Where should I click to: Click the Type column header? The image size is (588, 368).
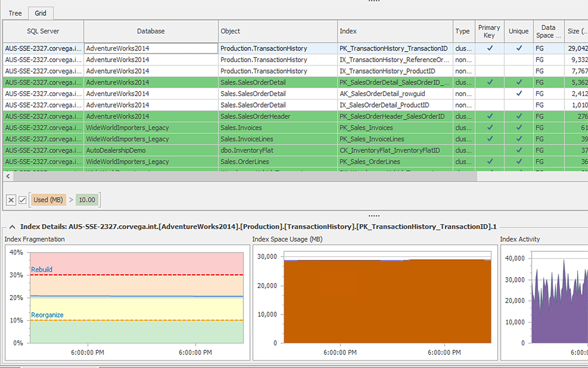point(463,31)
